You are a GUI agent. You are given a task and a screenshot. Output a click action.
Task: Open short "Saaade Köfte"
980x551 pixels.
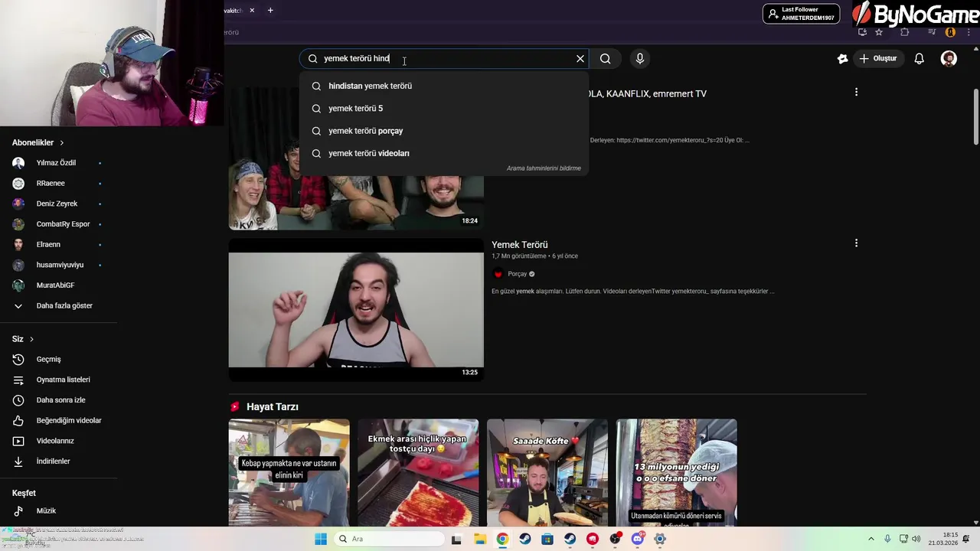(x=547, y=472)
